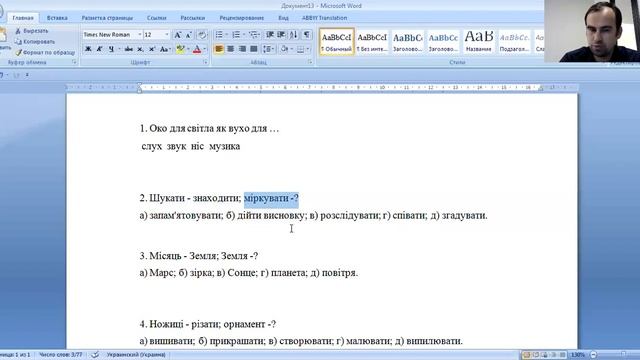This screenshot has width=640, height=360.
Task: Click zoom out minus button
Action: pos(593,355)
